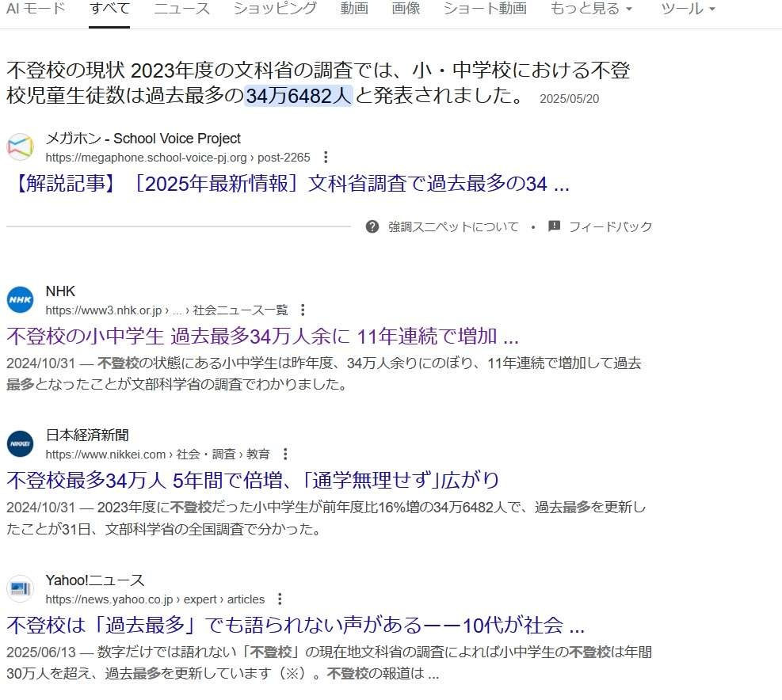
Task: Open three-dot menu for megaphone result
Action: pyautogui.click(x=325, y=157)
